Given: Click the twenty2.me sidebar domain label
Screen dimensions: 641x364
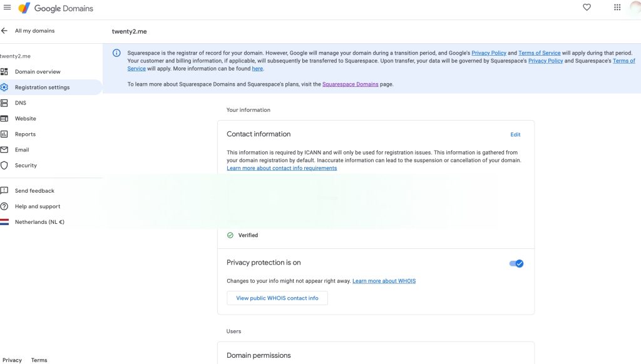Looking at the screenshot, I should 15,56.
